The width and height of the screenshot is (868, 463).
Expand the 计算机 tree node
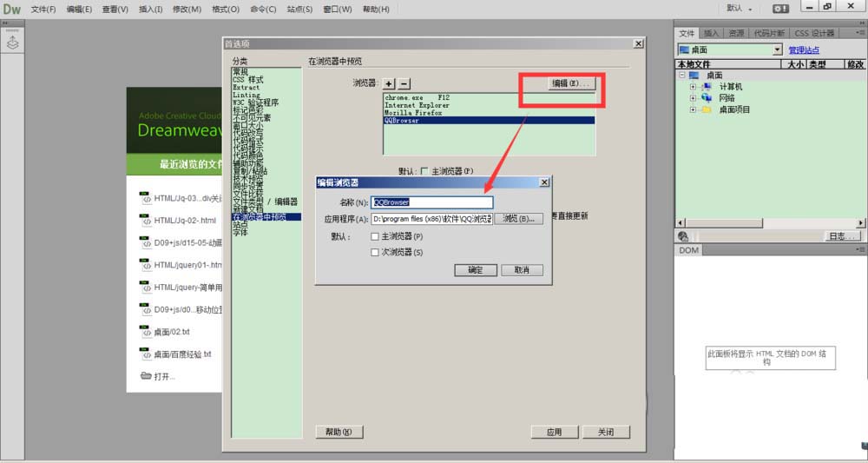(693, 87)
